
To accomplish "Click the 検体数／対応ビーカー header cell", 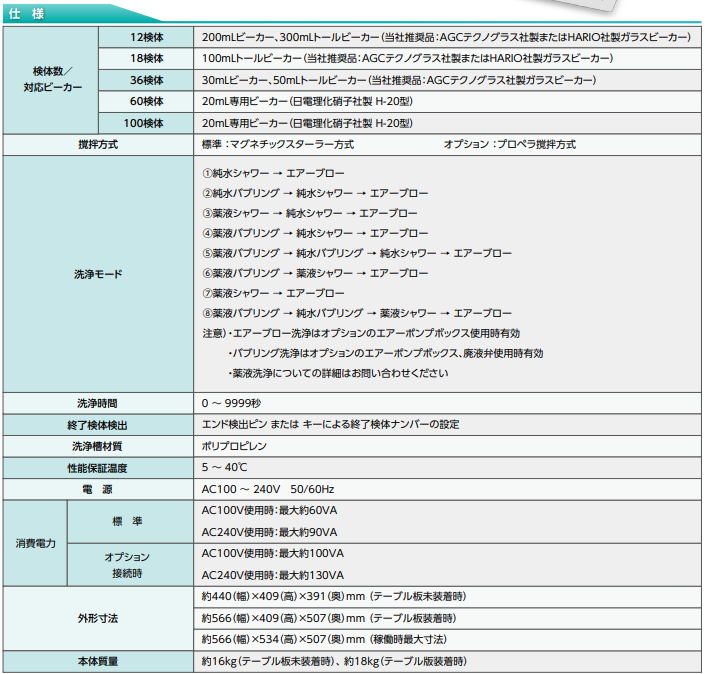I will 52,80.
